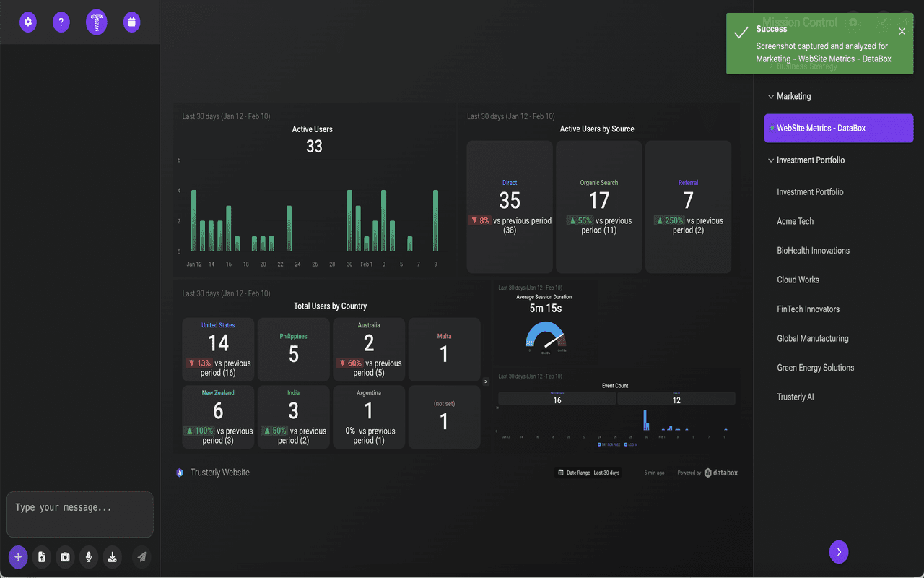Click the Active Users chart title

point(313,129)
